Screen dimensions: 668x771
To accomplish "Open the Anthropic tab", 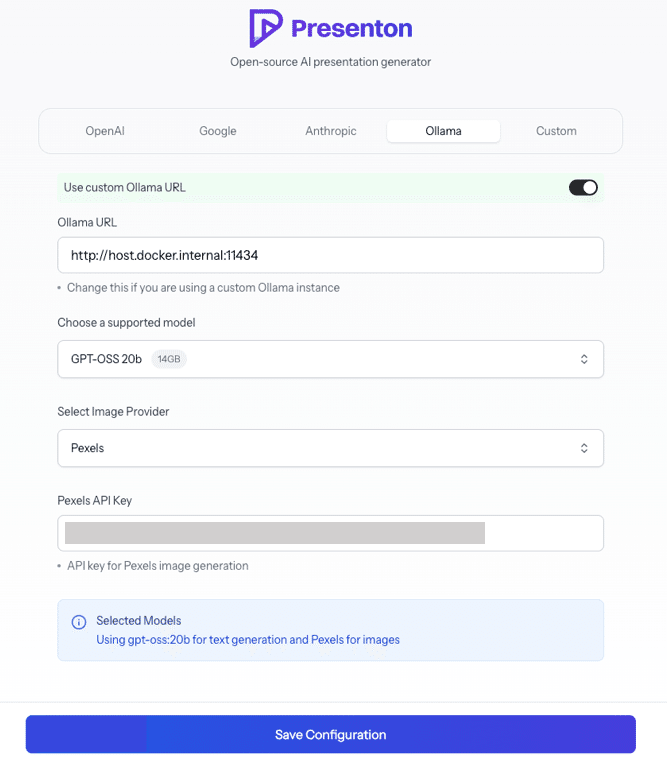I will [x=331, y=131].
